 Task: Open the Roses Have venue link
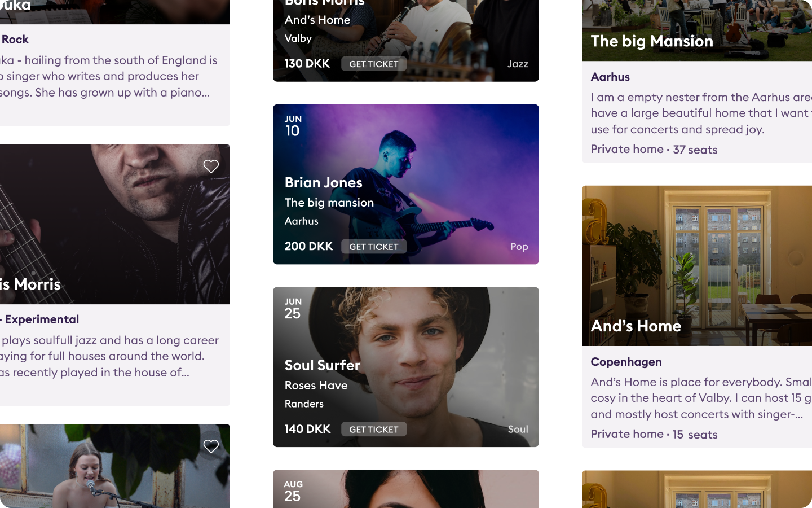[316, 386]
